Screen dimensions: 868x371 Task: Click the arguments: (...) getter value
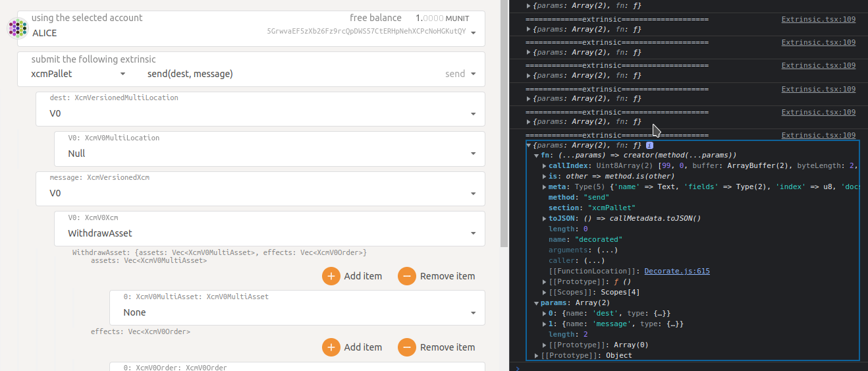(607, 250)
